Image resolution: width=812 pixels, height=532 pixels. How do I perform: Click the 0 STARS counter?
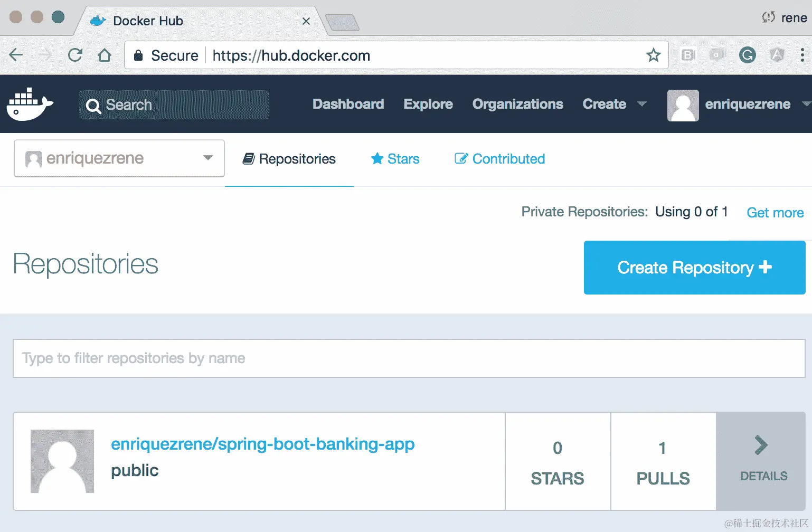558,462
